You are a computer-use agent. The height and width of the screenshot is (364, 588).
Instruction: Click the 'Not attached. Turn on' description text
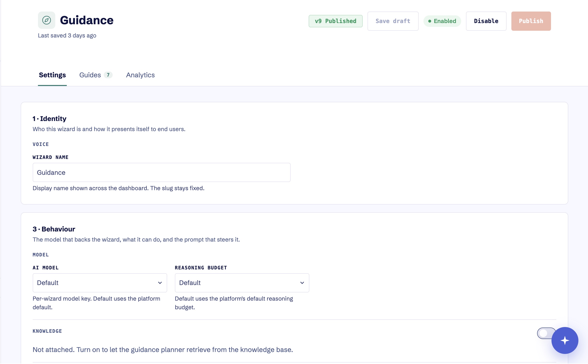tap(163, 350)
